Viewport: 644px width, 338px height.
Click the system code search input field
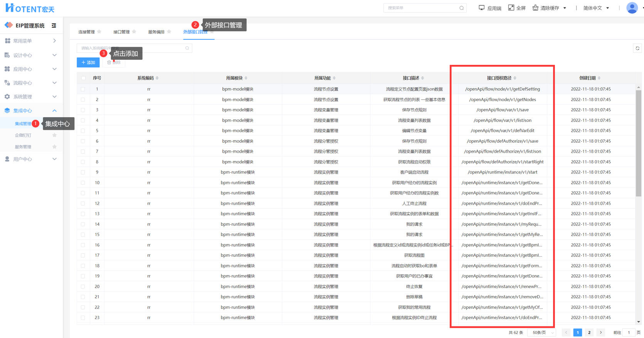point(131,48)
